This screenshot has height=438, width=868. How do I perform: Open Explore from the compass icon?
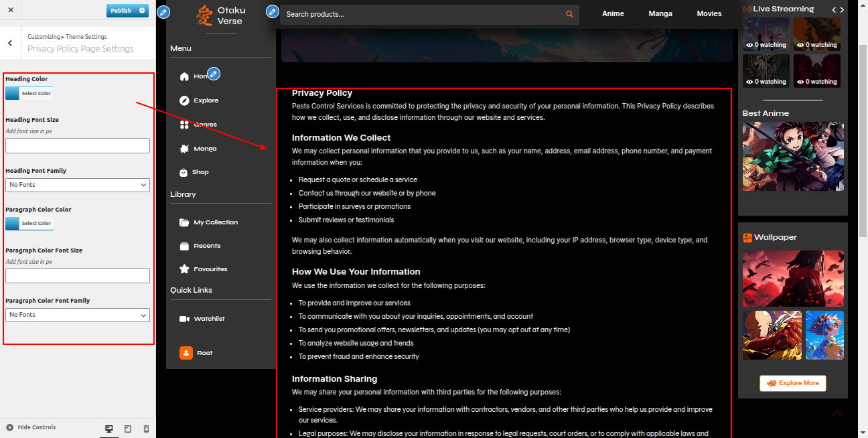tap(184, 100)
